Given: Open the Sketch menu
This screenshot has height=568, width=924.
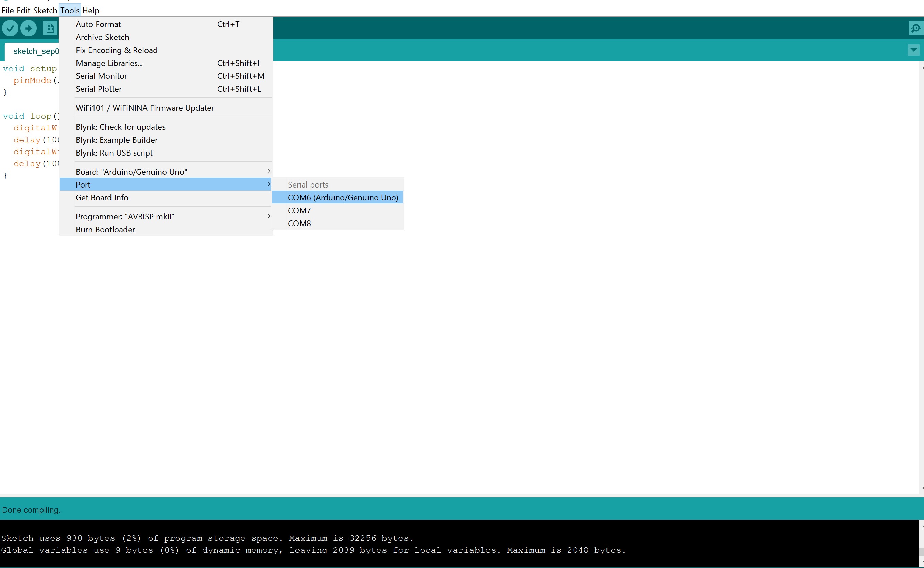Looking at the screenshot, I should (45, 11).
